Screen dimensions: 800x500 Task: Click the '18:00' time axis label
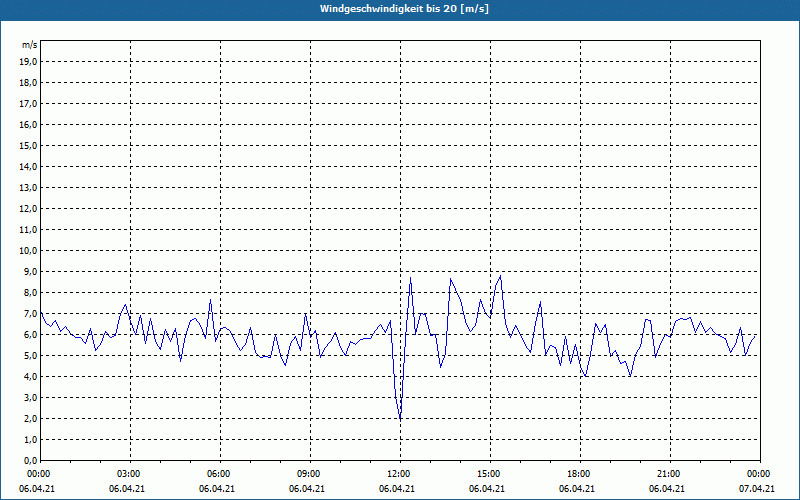(x=580, y=474)
